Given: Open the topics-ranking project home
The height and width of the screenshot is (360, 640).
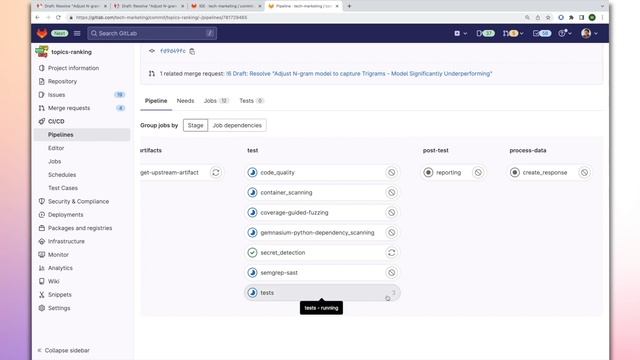Looking at the screenshot, I should 71,52.
